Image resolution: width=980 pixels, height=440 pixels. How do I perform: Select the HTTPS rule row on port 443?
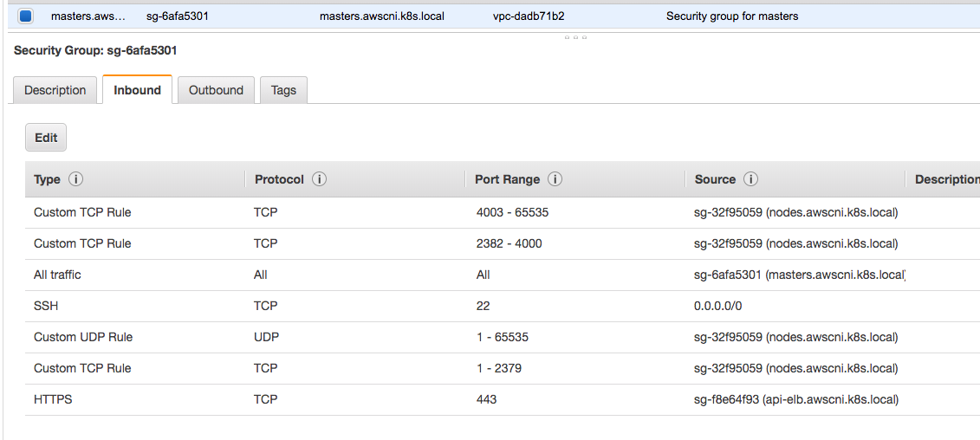pyautogui.click(x=503, y=399)
